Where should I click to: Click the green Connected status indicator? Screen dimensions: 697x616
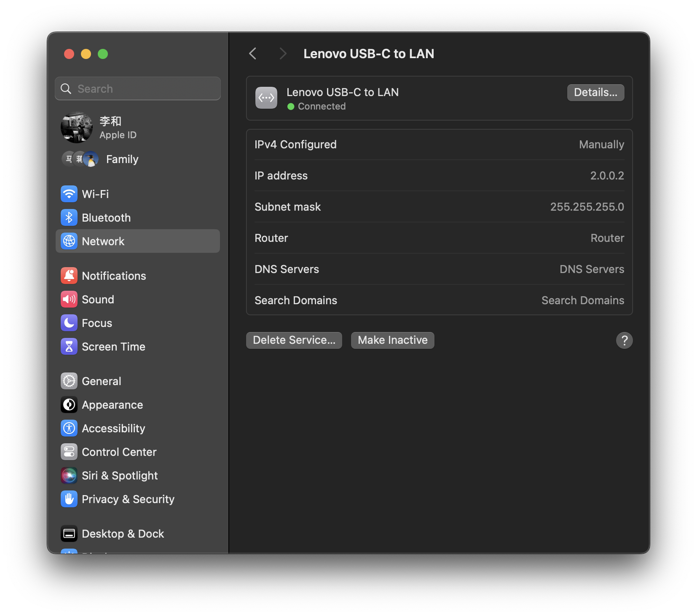point(291,107)
